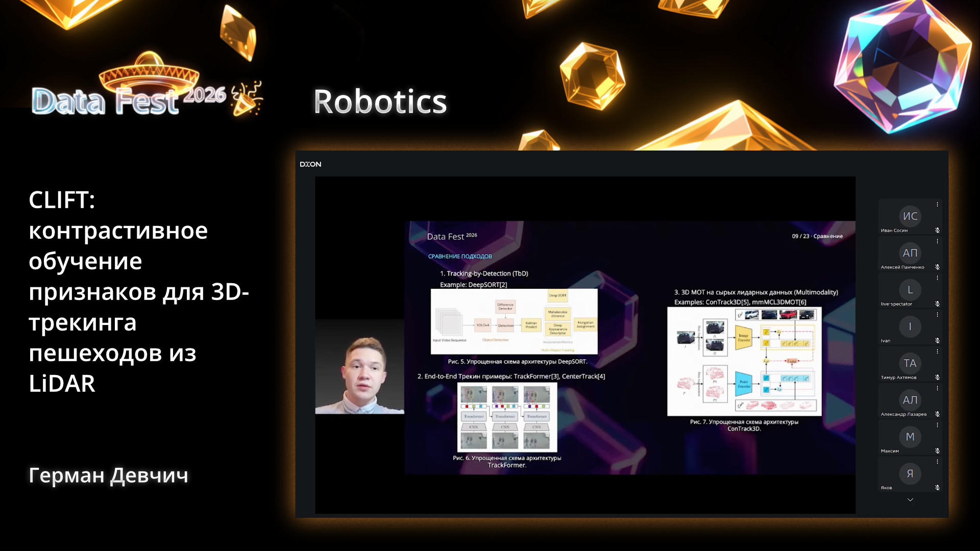Image resolution: width=980 pixels, height=551 pixels.
Task: Click muted microphone icon of Александр Лазарев
Action: click(937, 414)
